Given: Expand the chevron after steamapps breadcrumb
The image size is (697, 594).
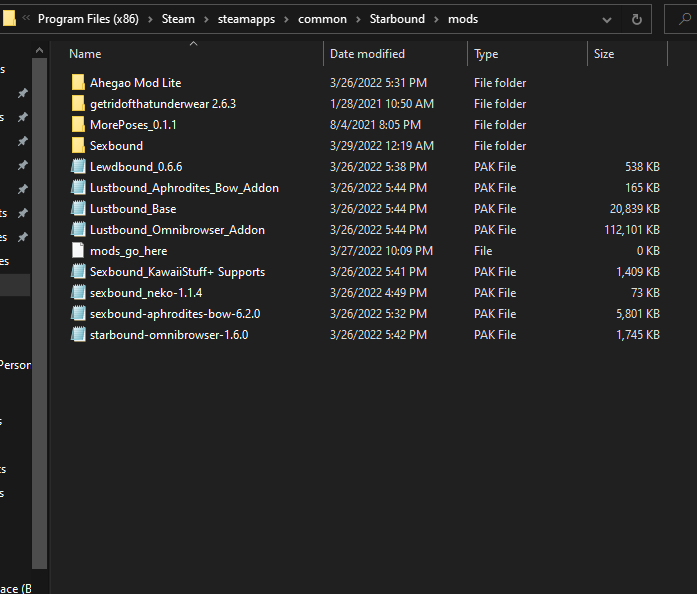Looking at the screenshot, I should [286, 20].
